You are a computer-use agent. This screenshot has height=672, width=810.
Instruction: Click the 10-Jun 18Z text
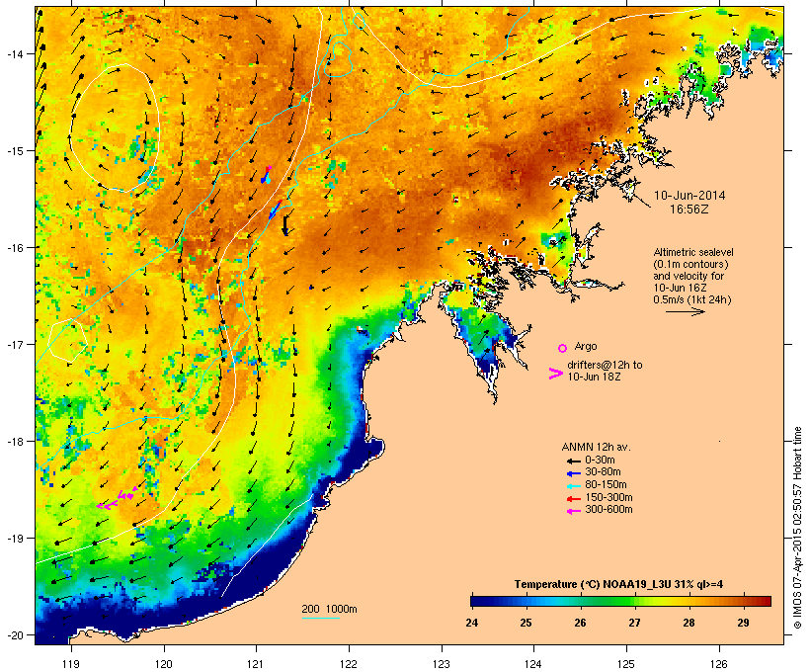[594, 377]
